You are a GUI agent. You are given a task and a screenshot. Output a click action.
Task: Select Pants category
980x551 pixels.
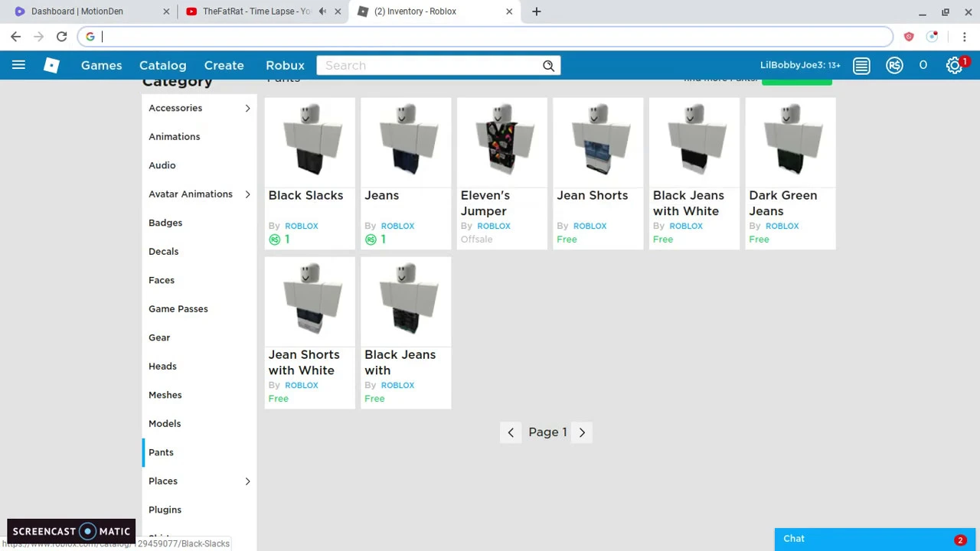pos(161,452)
